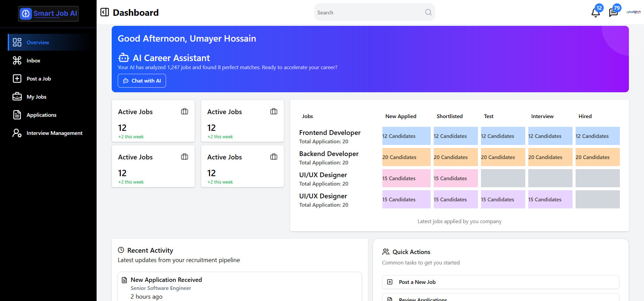Click the Quick Actions people icon
Screen dimensions: 644x301
pos(386,252)
